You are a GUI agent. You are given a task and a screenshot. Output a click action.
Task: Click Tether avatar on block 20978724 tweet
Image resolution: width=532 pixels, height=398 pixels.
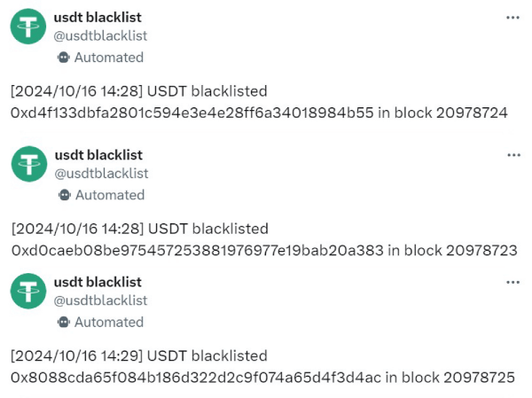pyautogui.click(x=28, y=27)
